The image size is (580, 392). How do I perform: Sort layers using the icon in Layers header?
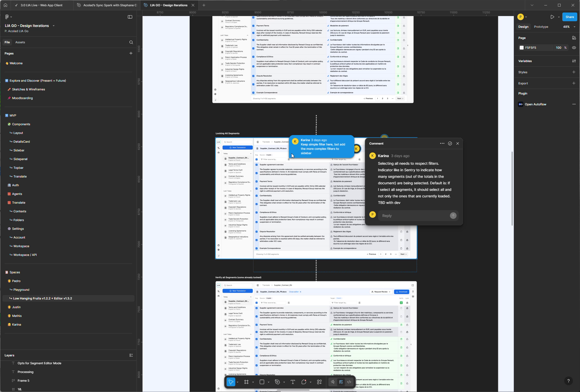pos(131,355)
